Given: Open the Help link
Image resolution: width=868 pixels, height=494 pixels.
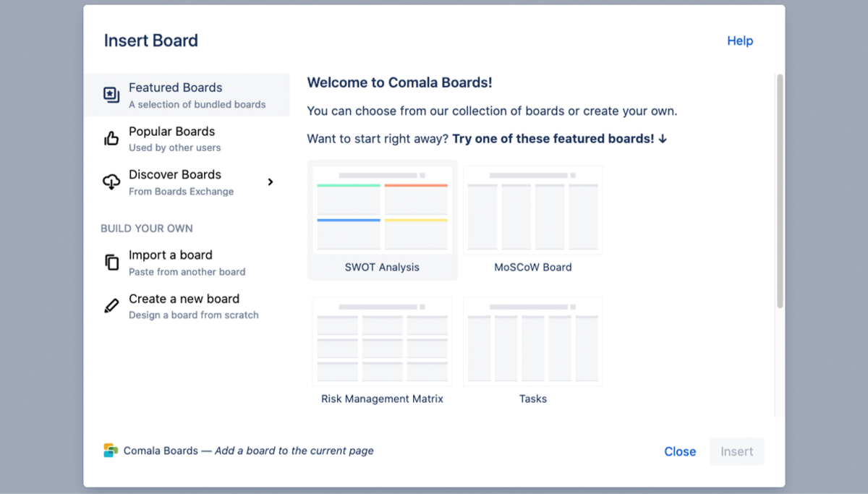Looking at the screenshot, I should (740, 41).
